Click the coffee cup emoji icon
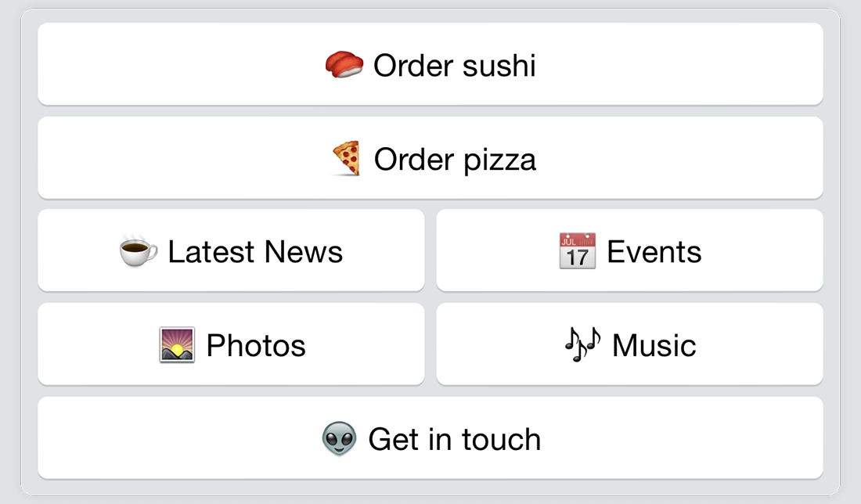The width and height of the screenshot is (861, 504). pos(139,251)
